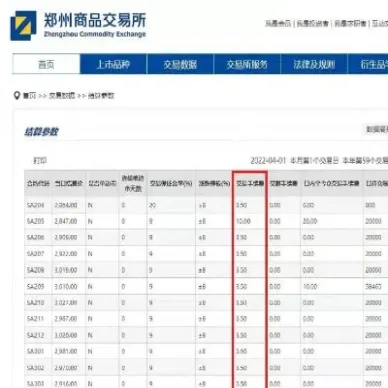Screen dimensions: 388x388
Task: Go to 交易数据 in the breadcrumb
Action: 62,96
